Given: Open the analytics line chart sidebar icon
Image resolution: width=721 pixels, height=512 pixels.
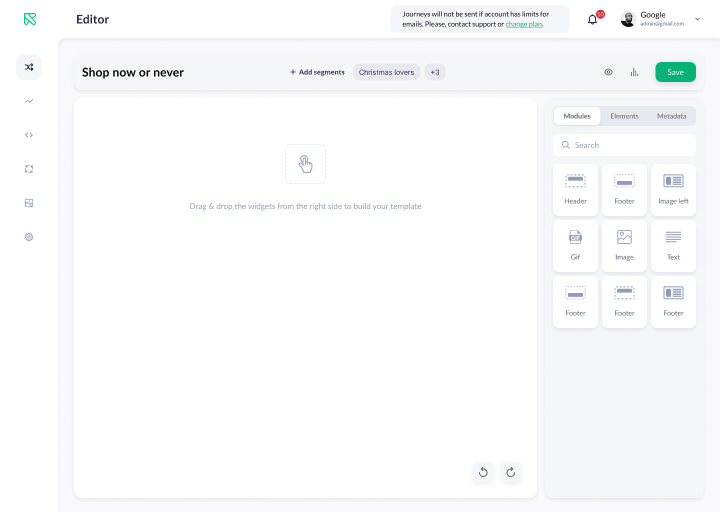Looking at the screenshot, I should click(x=29, y=101).
